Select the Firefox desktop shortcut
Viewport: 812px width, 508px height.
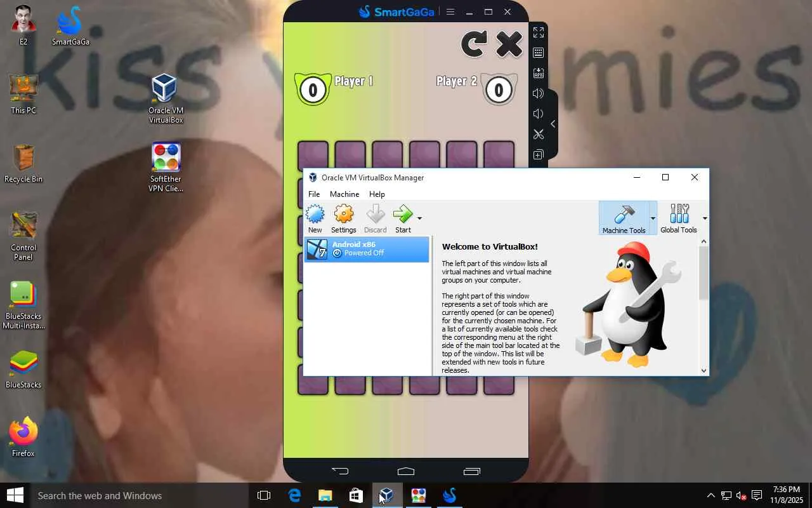pos(23,437)
